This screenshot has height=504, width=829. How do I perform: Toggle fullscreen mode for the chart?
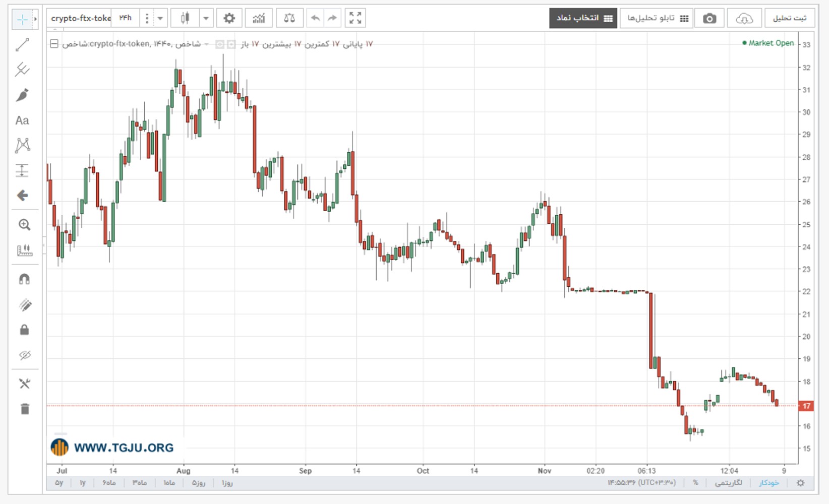click(356, 19)
